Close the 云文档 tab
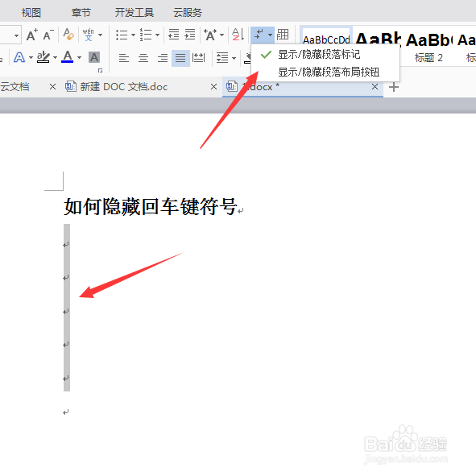 [52, 87]
